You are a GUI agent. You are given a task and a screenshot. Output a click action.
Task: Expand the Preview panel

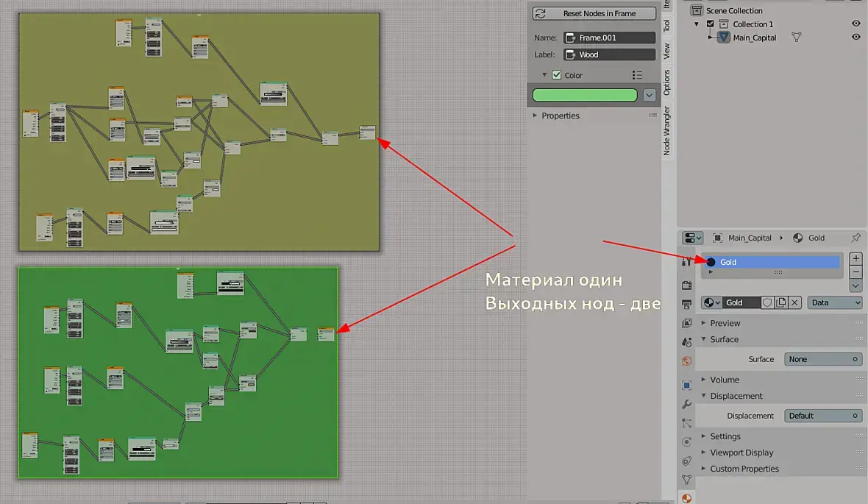(x=703, y=323)
